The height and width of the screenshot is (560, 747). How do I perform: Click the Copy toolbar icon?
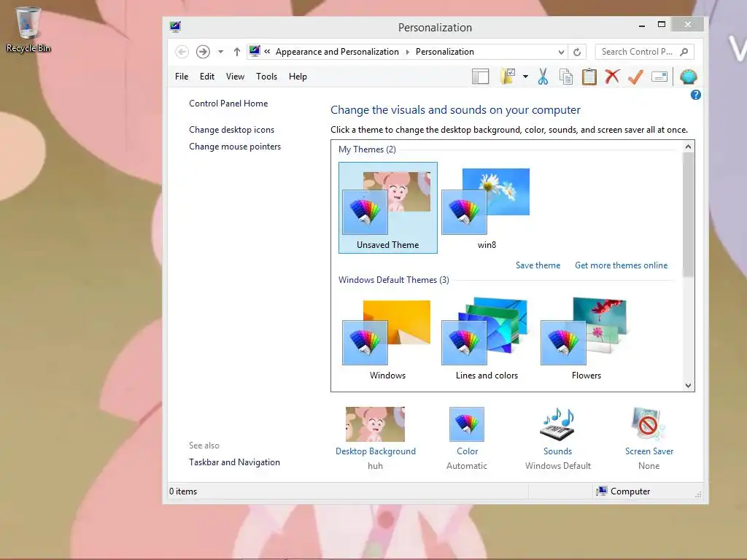click(566, 77)
